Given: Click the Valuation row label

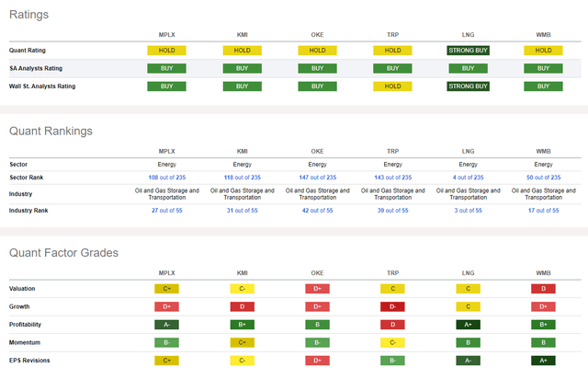Looking at the screenshot, I should pos(22,289).
